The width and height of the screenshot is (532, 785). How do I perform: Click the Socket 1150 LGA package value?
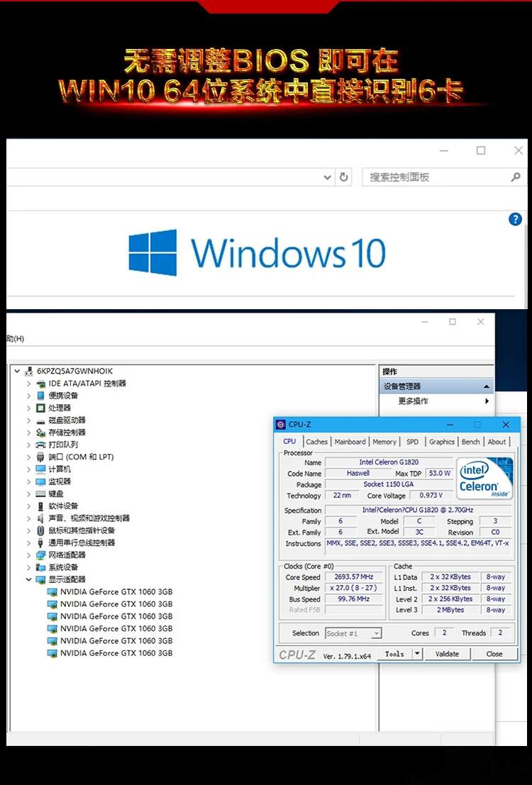click(x=389, y=484)
